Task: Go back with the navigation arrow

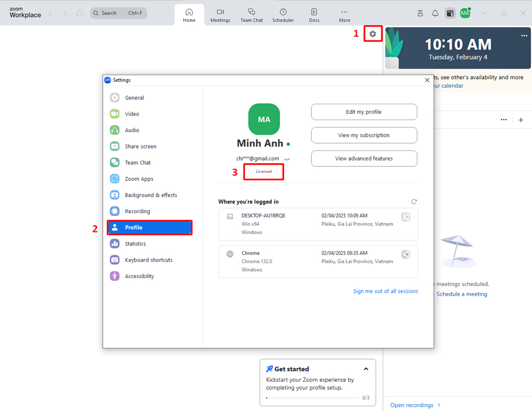Action: [x=50, y=13]
